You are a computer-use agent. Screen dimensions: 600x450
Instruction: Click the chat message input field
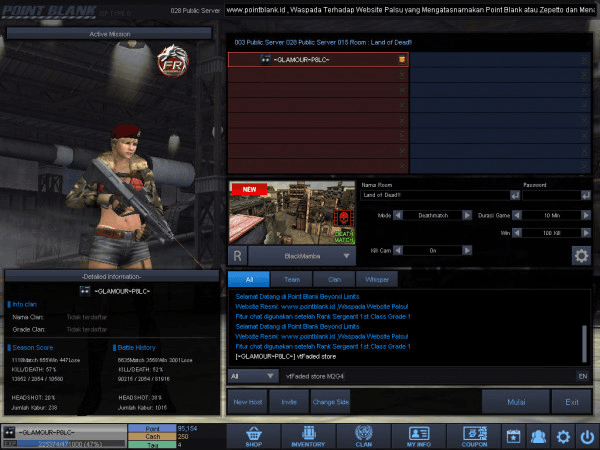click(429, 377)
